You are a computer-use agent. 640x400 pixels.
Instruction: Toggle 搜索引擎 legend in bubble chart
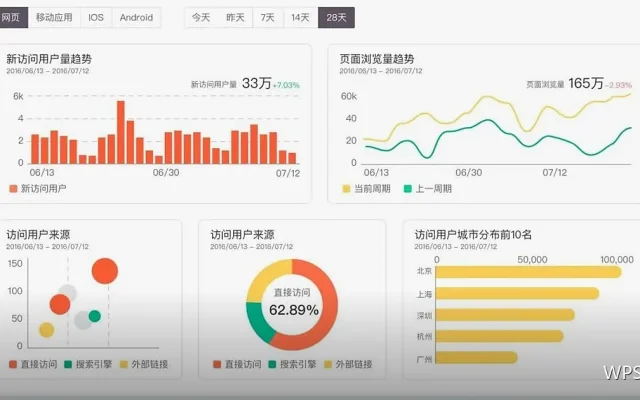point(88,364)
